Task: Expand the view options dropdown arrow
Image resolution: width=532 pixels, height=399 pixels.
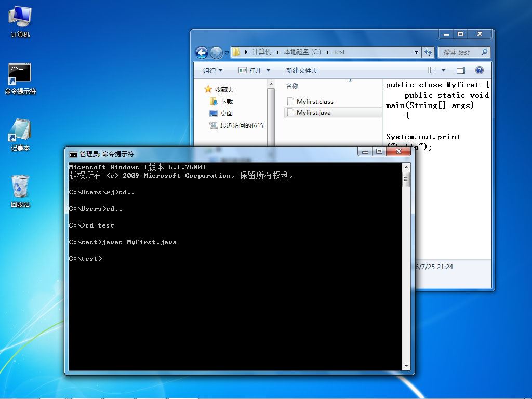Action: (x=443, y=70)
